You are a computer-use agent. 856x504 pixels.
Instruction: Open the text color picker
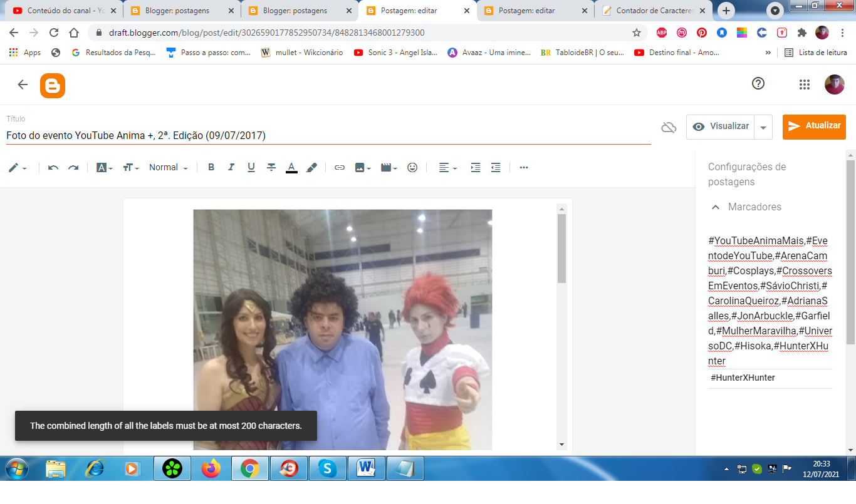click(x=291, y=167)
